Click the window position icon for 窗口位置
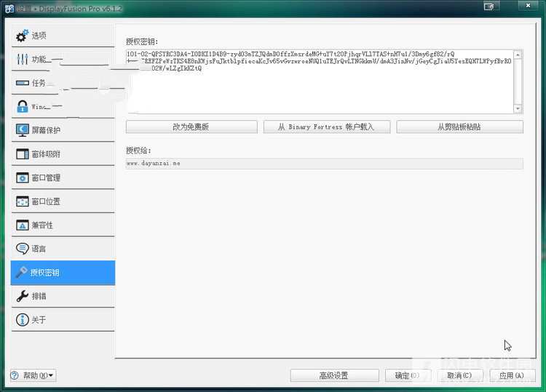Screen dimensions: 546x392 pyautogui.click(x=23, y=201)
